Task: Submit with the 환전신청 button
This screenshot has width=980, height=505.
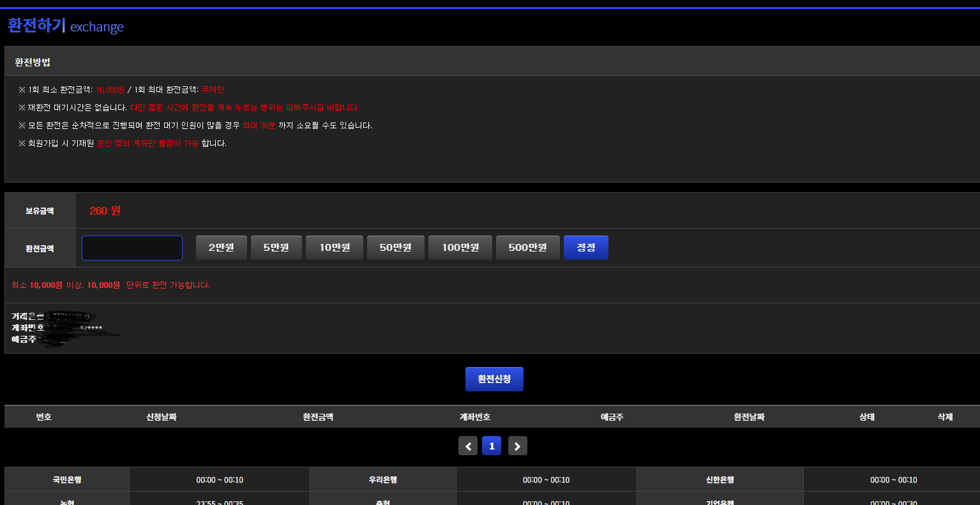Action: click(494, 379)
